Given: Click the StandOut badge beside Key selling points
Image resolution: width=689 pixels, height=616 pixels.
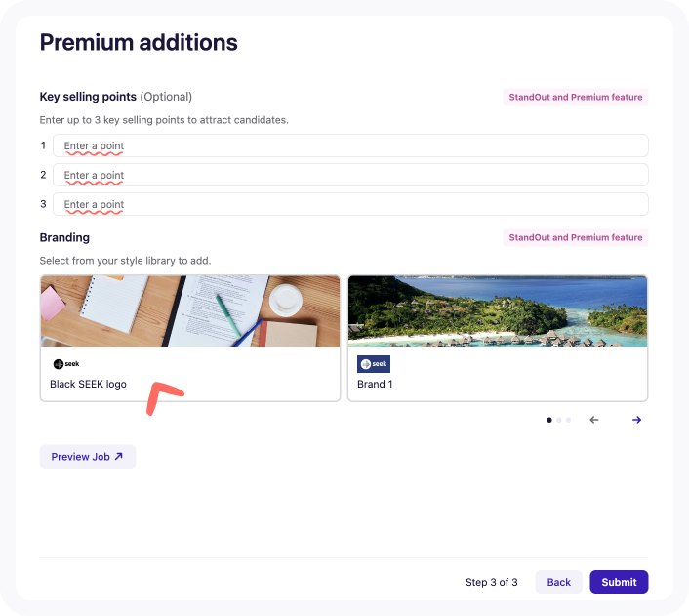Looking at the screenshot, I should tap(575, 97).
